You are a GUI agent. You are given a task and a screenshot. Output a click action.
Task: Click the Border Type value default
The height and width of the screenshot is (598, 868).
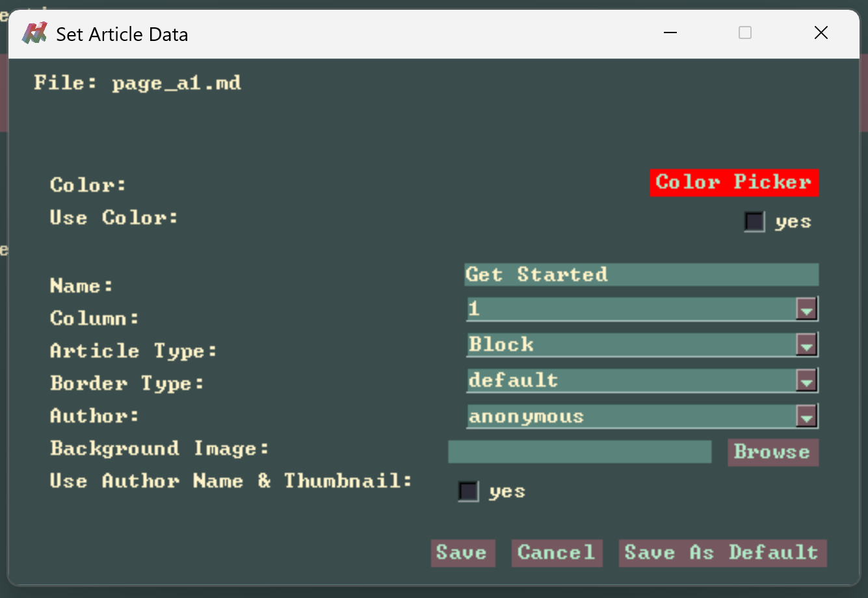click(x=631, y=381)
